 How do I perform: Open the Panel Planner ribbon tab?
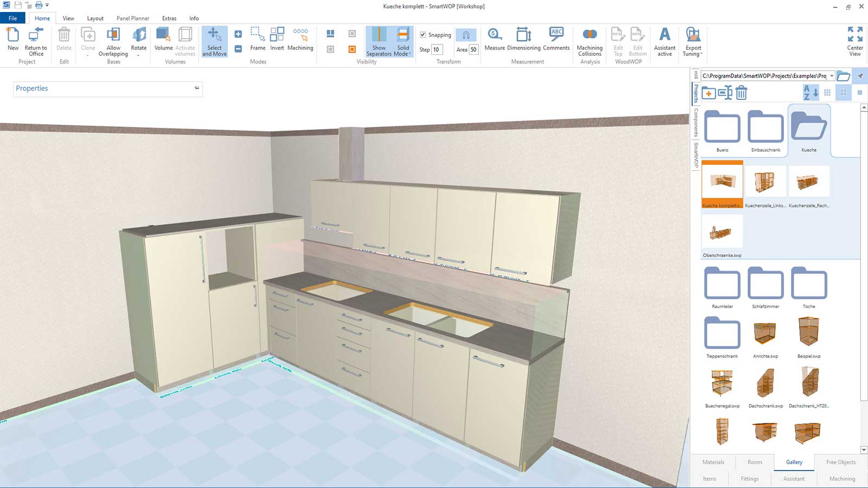(132, 18)
